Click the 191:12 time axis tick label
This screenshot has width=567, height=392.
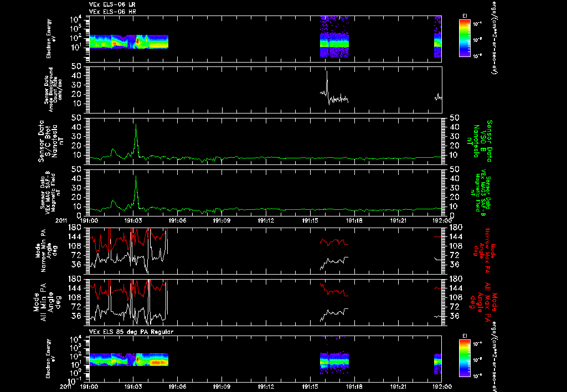point(266,220)
